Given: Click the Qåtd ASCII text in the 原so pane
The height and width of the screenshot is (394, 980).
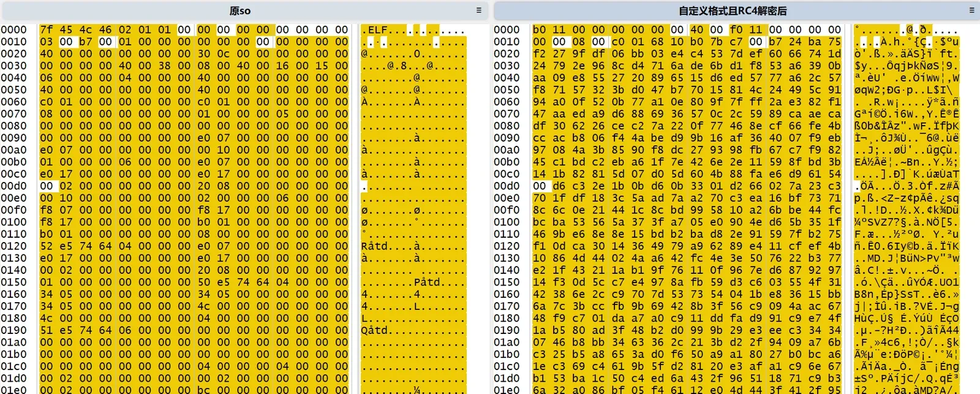Looking at the screenshot, I should [x=375, y=330].
